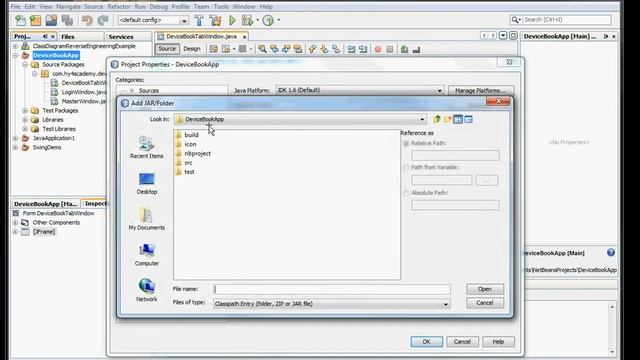
Task: Open the File menu
Action: click(15, 7)
